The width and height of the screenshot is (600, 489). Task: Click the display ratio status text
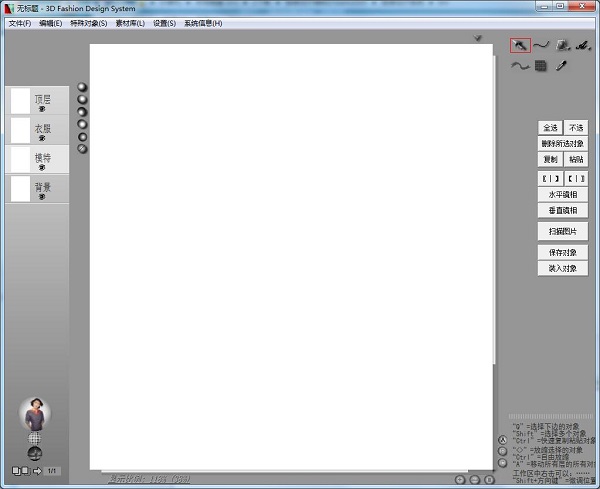pyautogui.click(x=149, y=479)
